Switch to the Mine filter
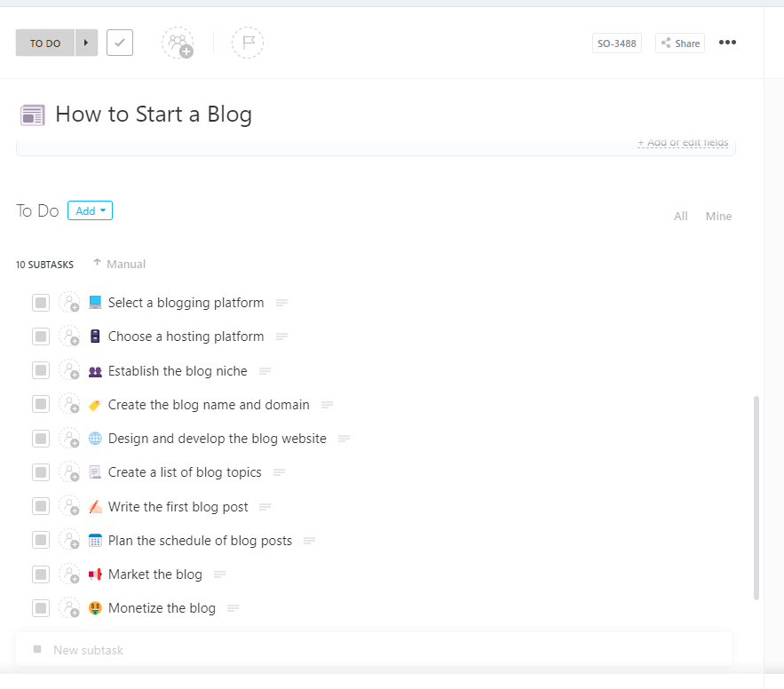This screenshot has width=784, height=689. 718,216
